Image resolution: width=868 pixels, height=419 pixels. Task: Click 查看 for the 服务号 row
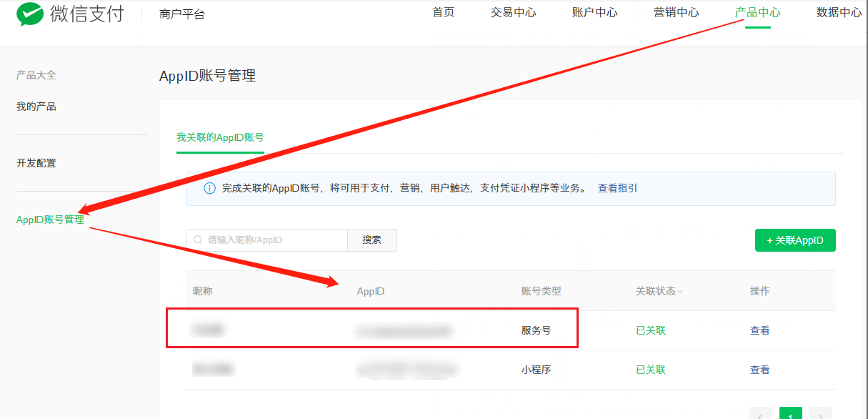760,331
